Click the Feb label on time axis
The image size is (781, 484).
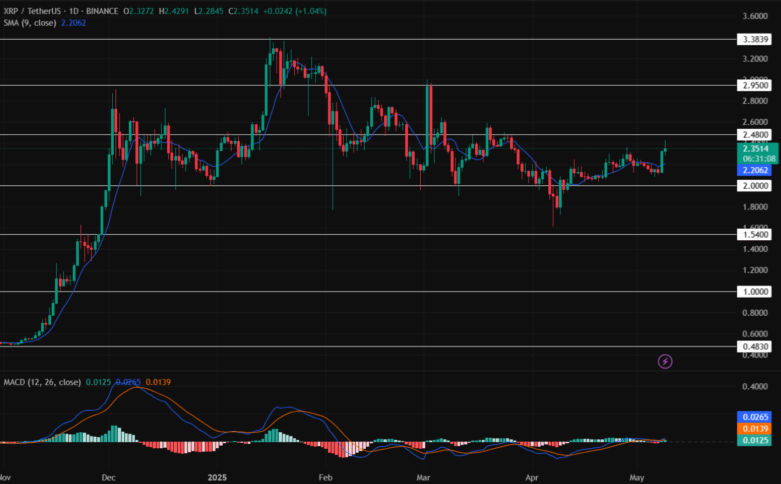325,478
